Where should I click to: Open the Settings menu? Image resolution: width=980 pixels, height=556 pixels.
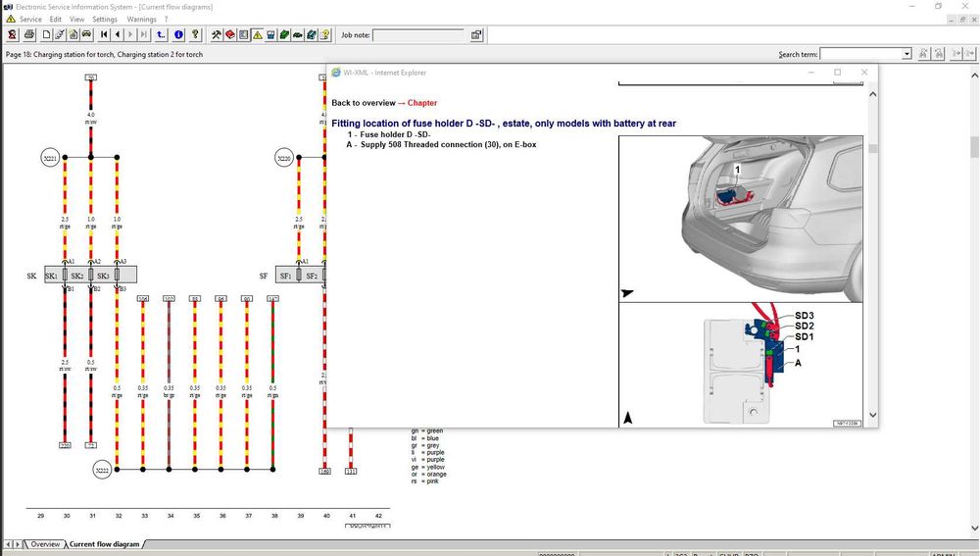click(x=105, y=20)
